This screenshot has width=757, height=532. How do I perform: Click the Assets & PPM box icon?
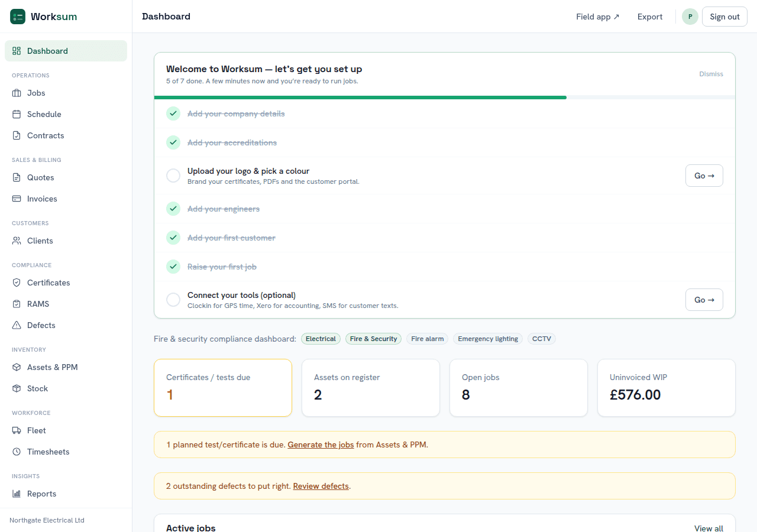pyautogui.click(x=17, y=367)
